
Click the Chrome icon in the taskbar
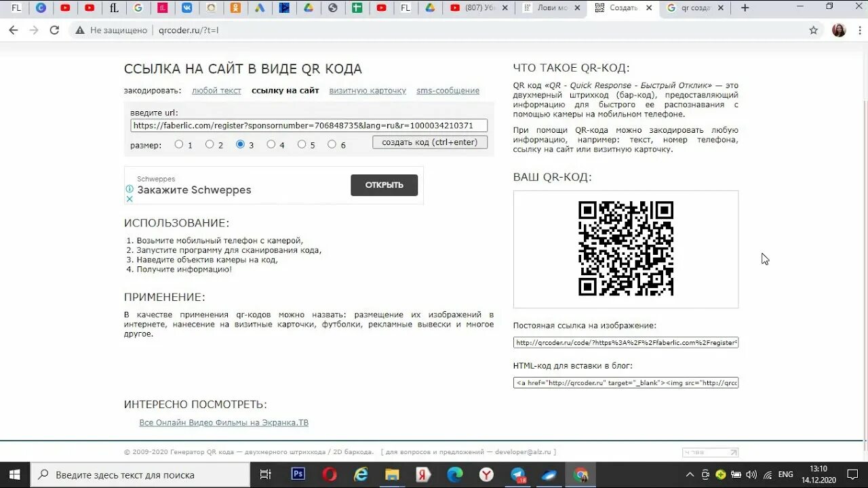[x=581, y=474]
